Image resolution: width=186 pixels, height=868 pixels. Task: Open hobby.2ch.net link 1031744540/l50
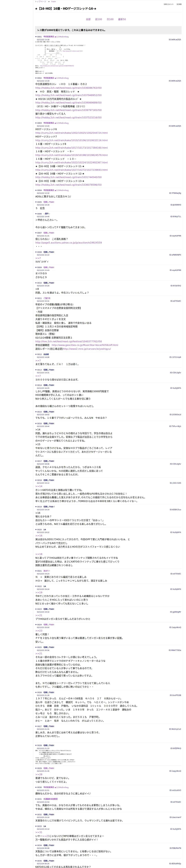[x=68, y=177]
